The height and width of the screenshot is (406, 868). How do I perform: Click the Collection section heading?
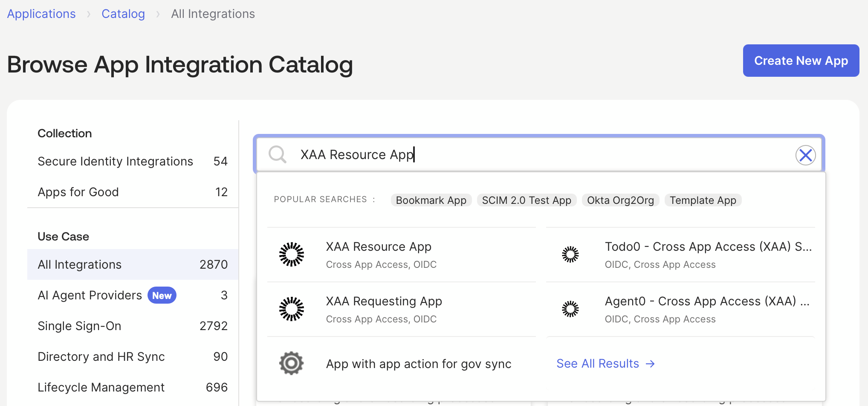point(65,133)
